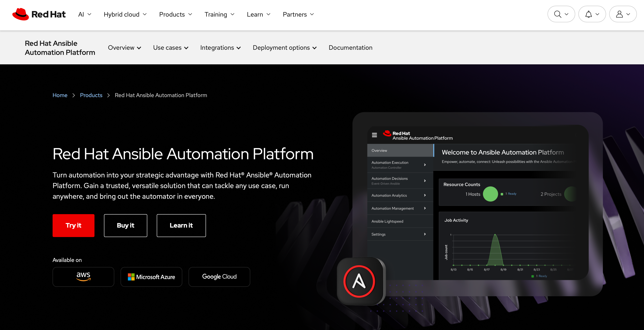Expand the Products top menu
The height and width of the screenshot is (330, 644).
pyautogui.click(x=176, y=14)
